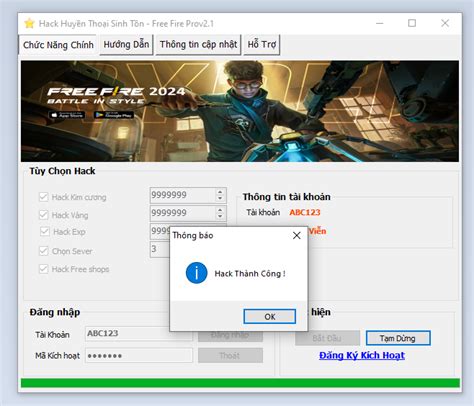
Task: Close the Thông báo dialog
Action: pos(296,236)
